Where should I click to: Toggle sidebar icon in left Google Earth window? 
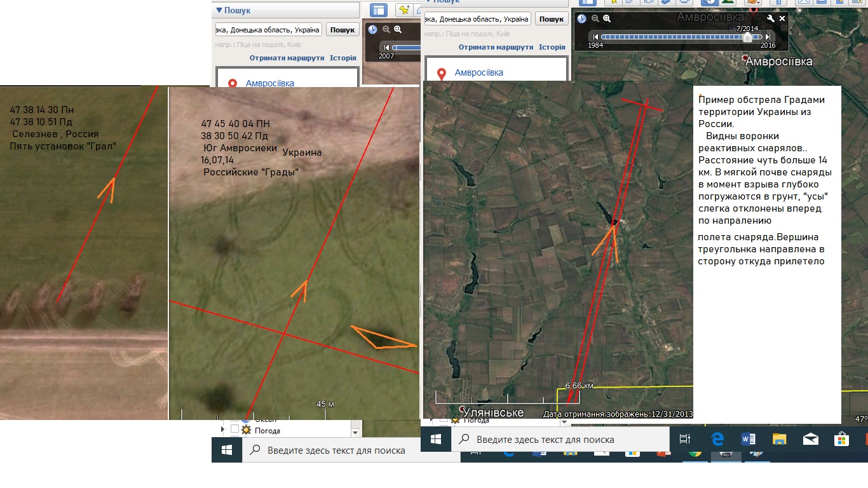pos(379,10)
